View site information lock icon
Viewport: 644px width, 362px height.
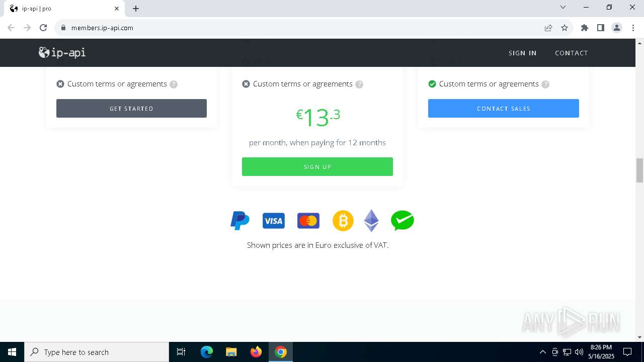(x=63, y=28)
